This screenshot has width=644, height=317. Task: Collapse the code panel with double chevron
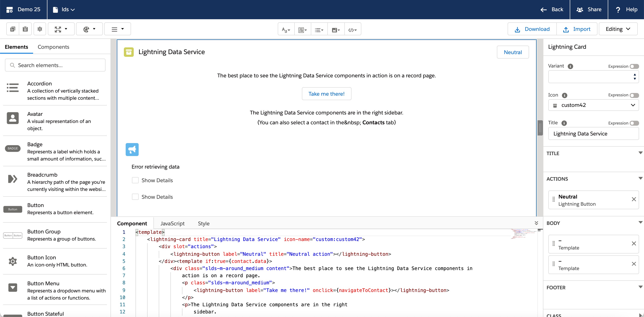pos(536,223)
